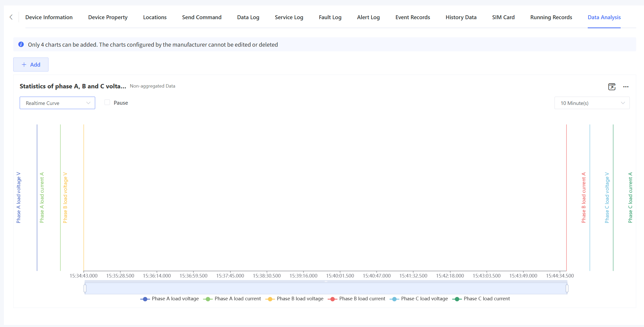Image resolution: width=644 pixels, height=327 pixels.
Task: Toggle Phase A load voltage legend marker
Action: pos(145,299)
